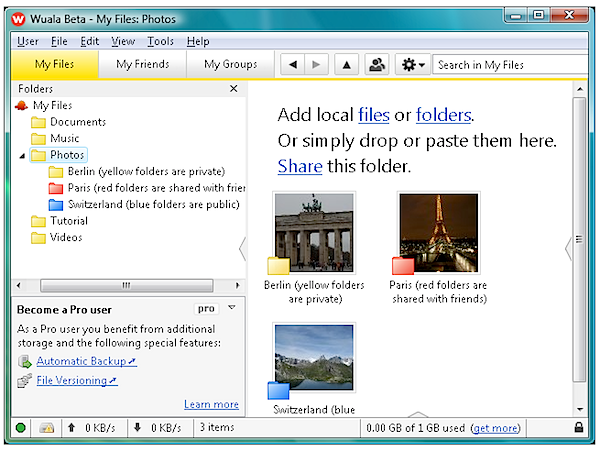The width and height of the screenshot is (600, 452).
Task: Click the Music folder icon
Action: point(38,138)
